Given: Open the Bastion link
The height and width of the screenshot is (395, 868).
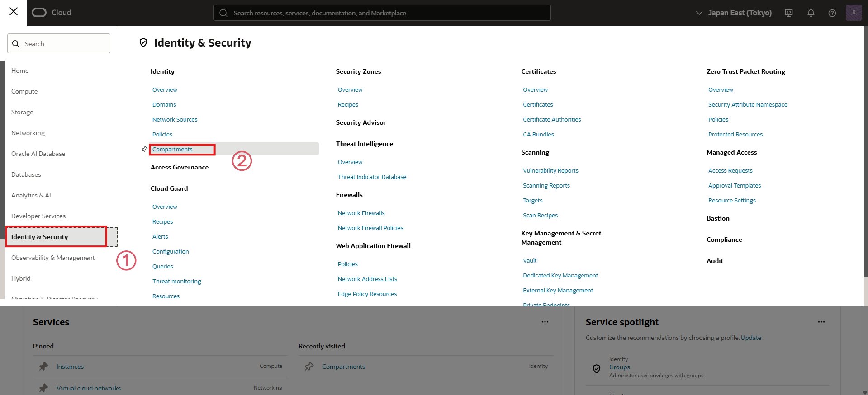Looking at the screenshot, I should click(718, 218).
